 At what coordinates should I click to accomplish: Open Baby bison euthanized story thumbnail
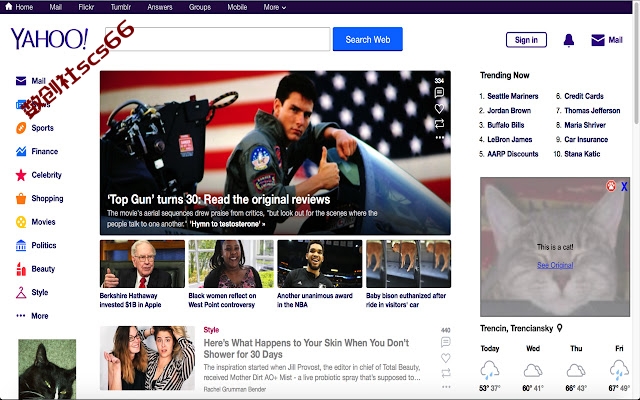409,264
